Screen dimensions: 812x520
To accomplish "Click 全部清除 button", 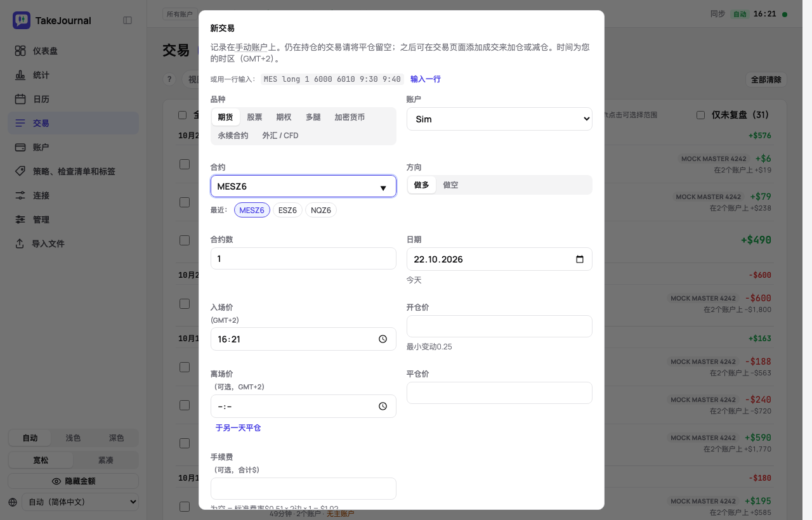I will (766, 80).
